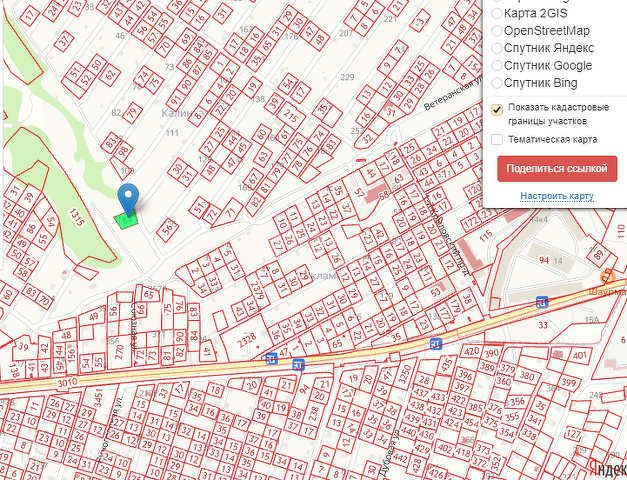Click parcel number 399
Screen dimensions: 627x480
click(x=569, y=383)
